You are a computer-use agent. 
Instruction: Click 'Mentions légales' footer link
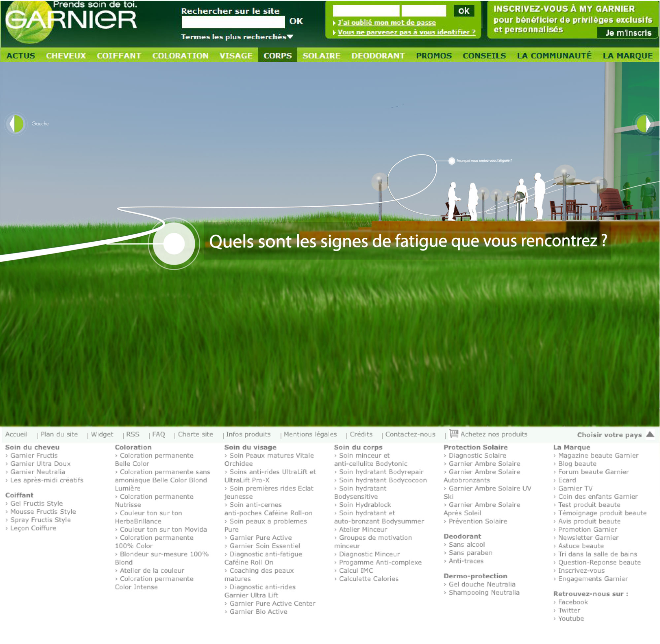click(310, 434)
